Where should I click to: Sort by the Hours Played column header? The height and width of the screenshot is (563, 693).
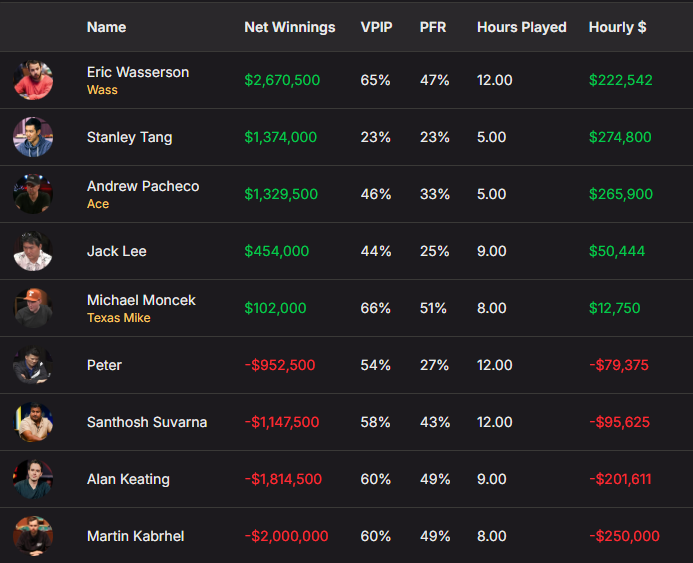coord(522,27)
